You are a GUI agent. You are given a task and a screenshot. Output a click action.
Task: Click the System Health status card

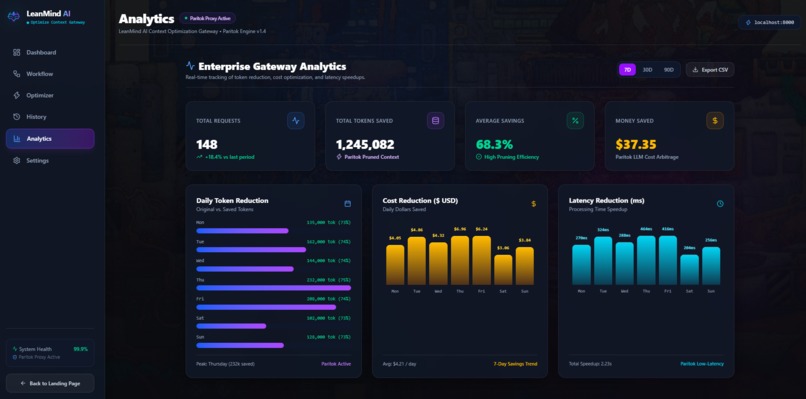pos(50,353)
